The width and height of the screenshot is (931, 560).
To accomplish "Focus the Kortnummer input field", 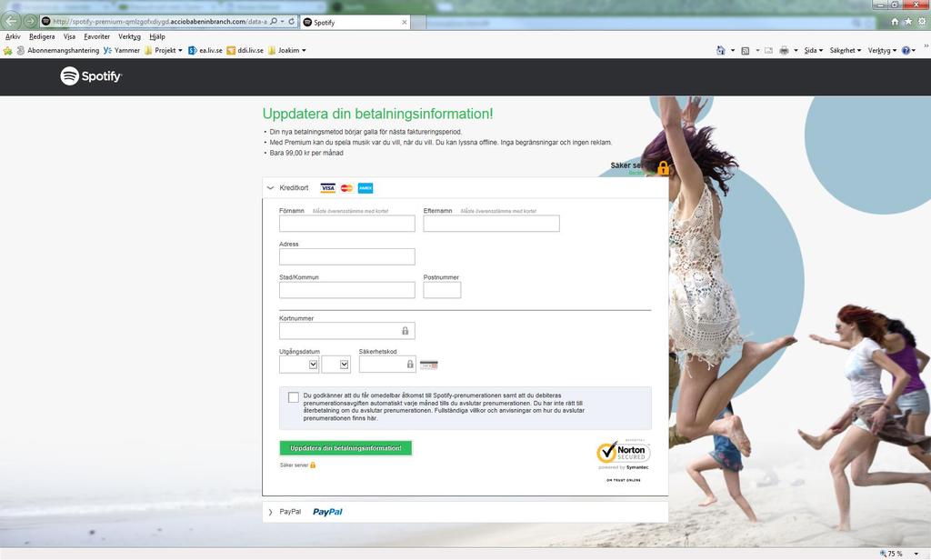I will (346, 331).
